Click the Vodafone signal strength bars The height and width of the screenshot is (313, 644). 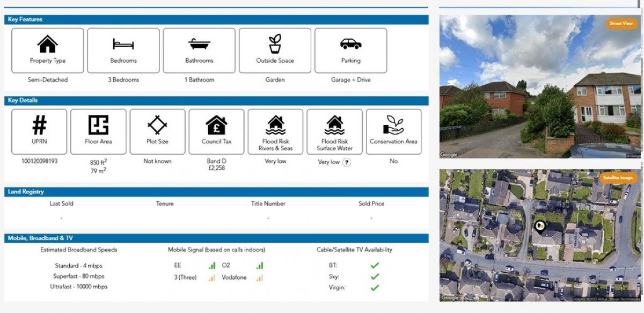coord(261,278)
